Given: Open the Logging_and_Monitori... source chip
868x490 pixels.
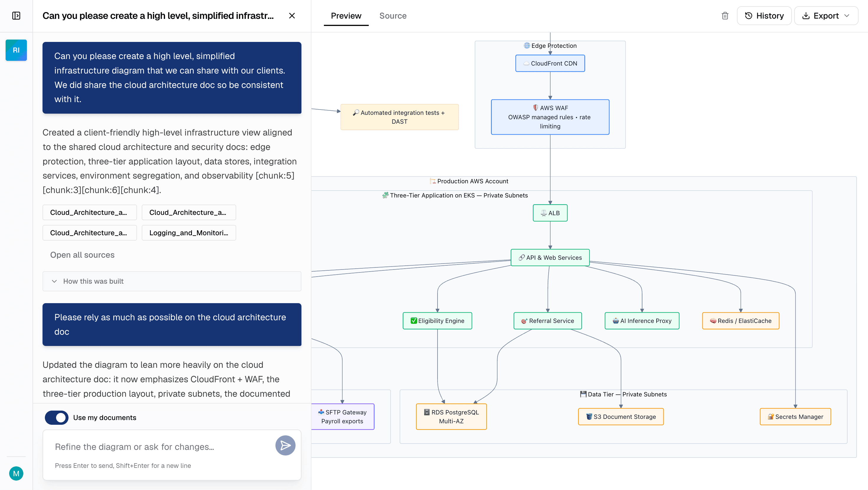Looking at the screenshot, I should tap(189, 233).
